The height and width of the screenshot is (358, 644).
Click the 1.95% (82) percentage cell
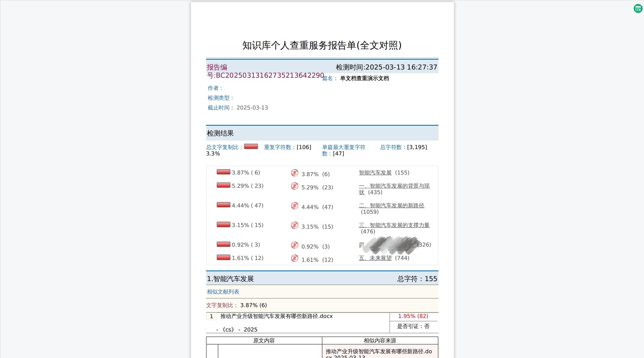tap(413, 316)
